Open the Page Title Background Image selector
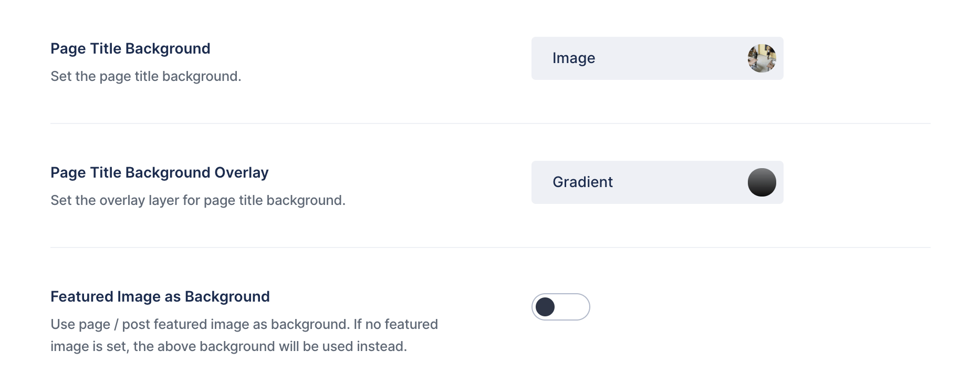Image resolution: width=980 pixels, height=392 pixels. pos(657,58)
